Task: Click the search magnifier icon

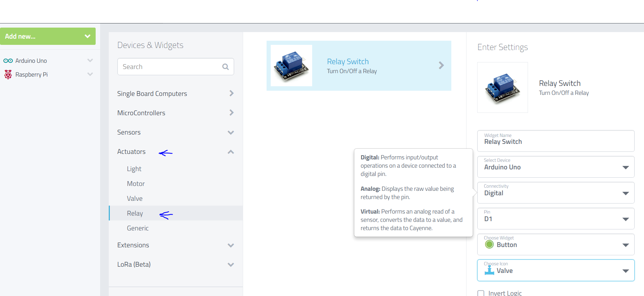Action: 225,67
